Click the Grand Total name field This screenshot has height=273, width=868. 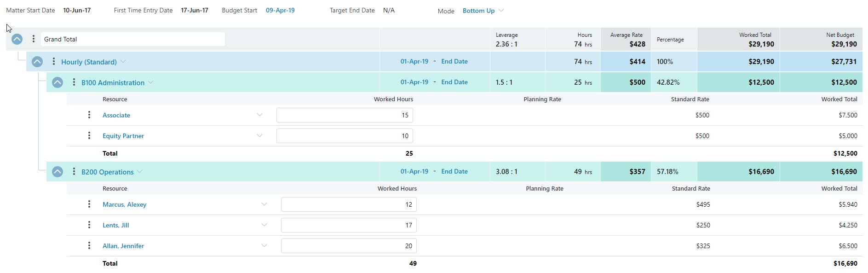[132, 39]
